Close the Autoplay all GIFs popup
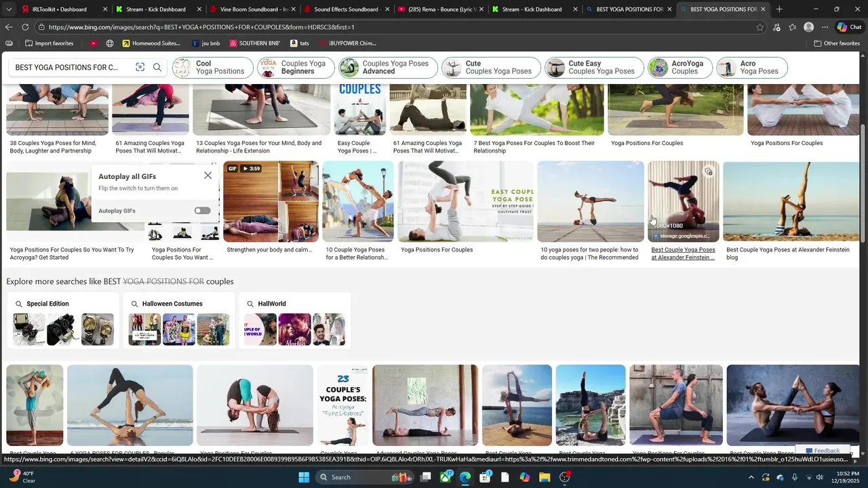This screenshot has height=488, width=868. 208,175
